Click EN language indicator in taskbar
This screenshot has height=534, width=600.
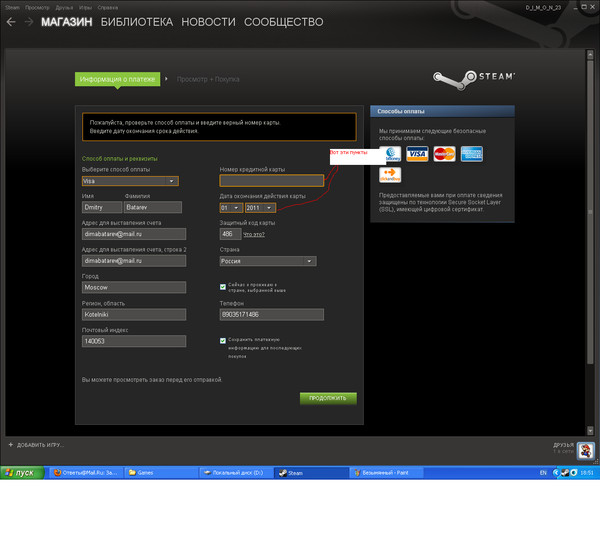543,473
